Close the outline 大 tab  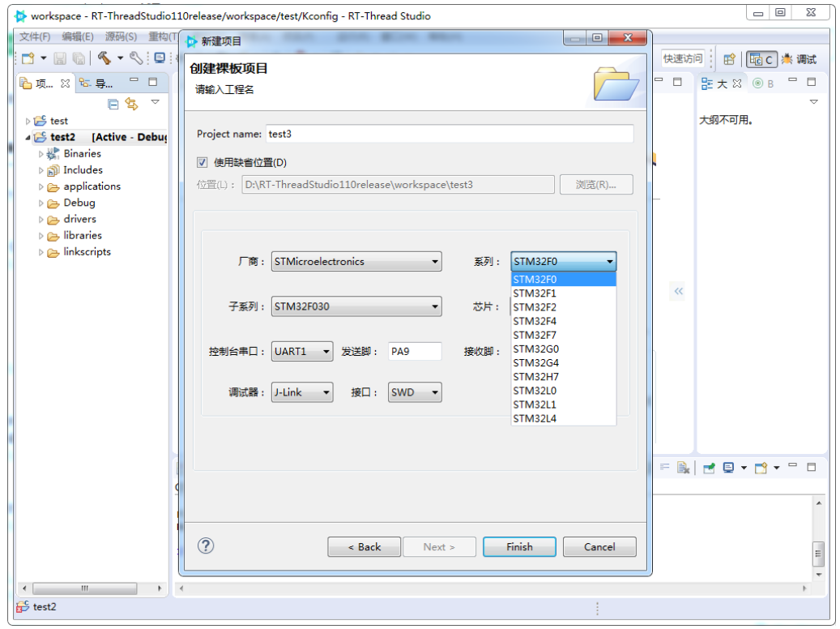tap(737, 83)
